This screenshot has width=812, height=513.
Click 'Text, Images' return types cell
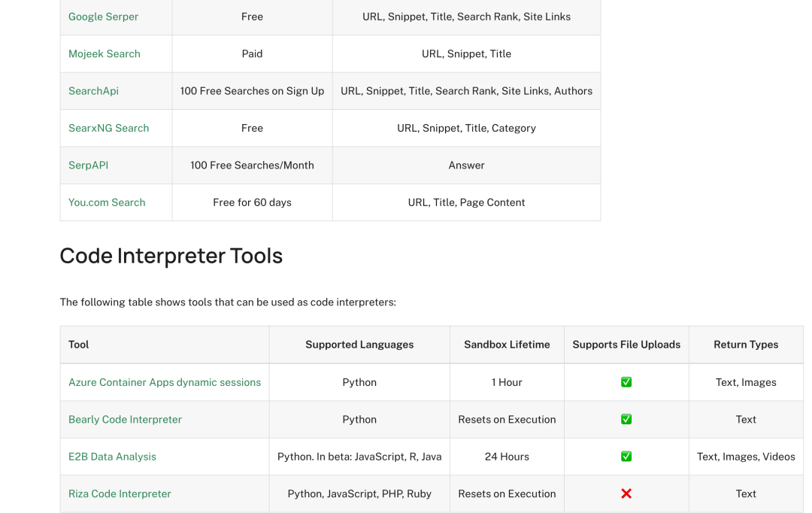[x=746, y=382]
